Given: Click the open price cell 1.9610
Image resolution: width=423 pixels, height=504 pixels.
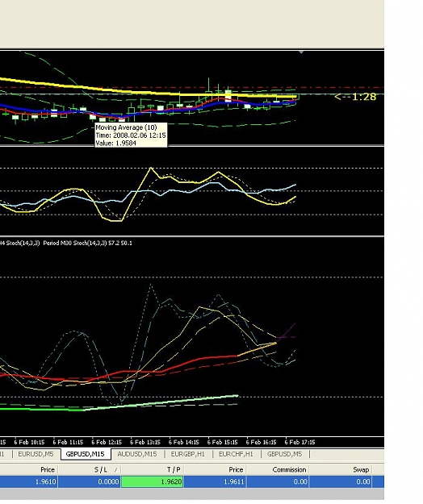Looking at the screenshot, I should pyautogui.click(x=29, y=481).
